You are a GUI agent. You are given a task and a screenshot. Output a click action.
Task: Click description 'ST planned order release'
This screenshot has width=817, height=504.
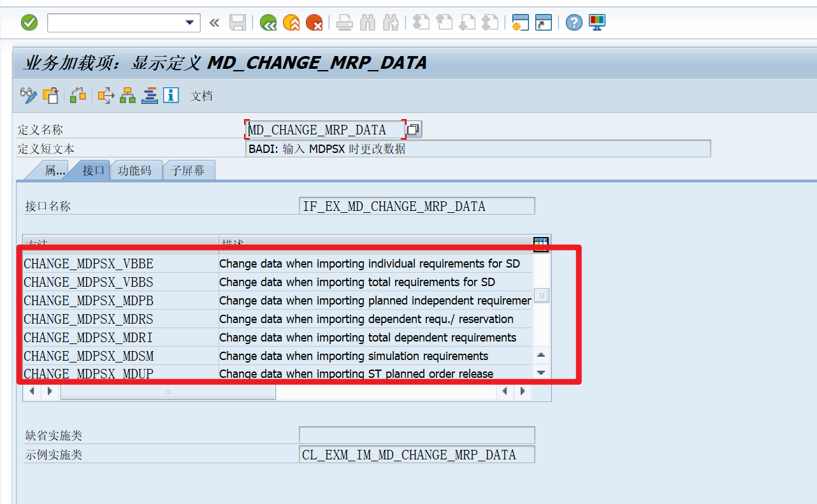click(431, 374)
